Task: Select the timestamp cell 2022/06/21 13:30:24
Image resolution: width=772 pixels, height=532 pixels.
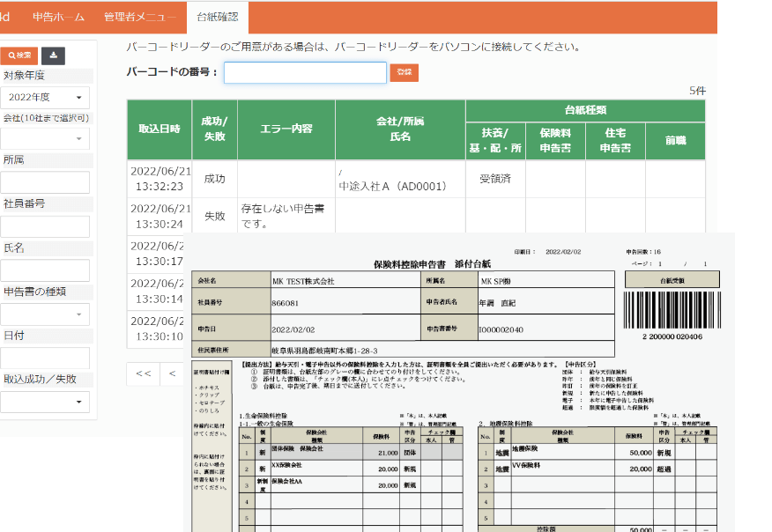Action: 160,217
